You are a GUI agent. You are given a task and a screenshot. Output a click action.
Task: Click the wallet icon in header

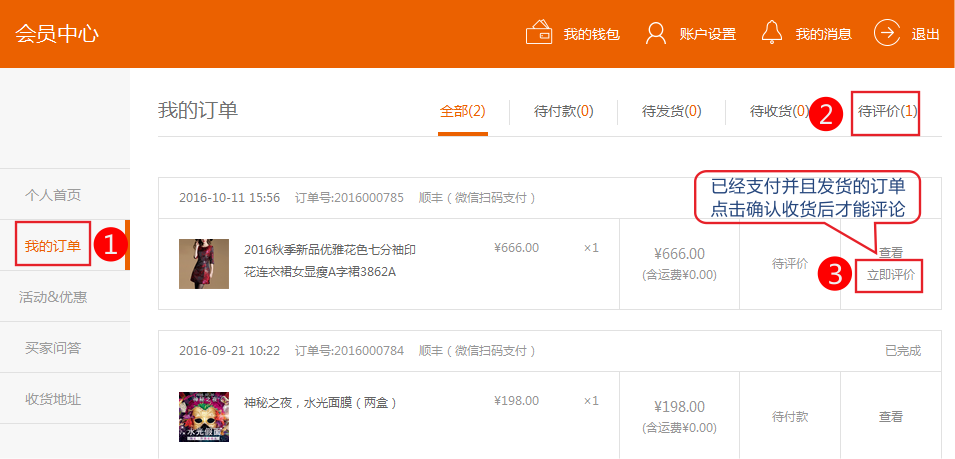point(539,33)
